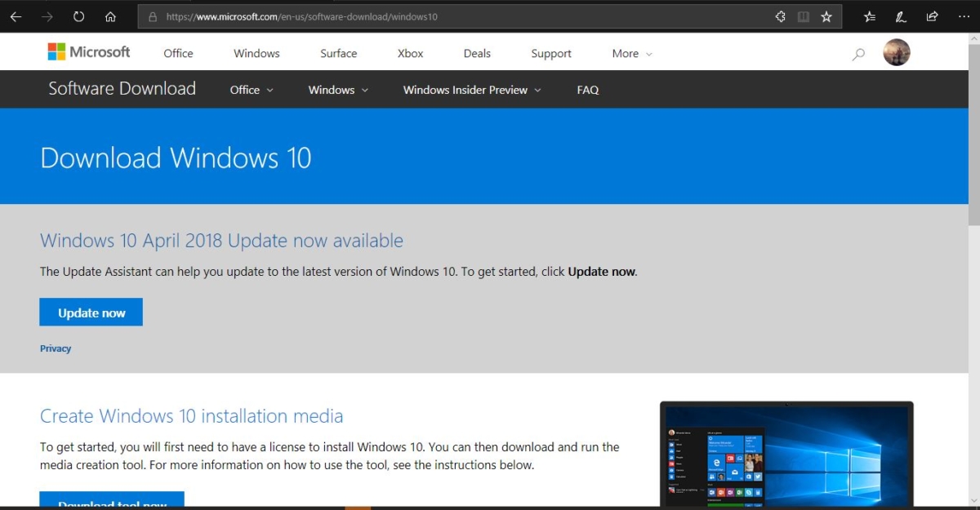Click the Update now button

point(91,312)
